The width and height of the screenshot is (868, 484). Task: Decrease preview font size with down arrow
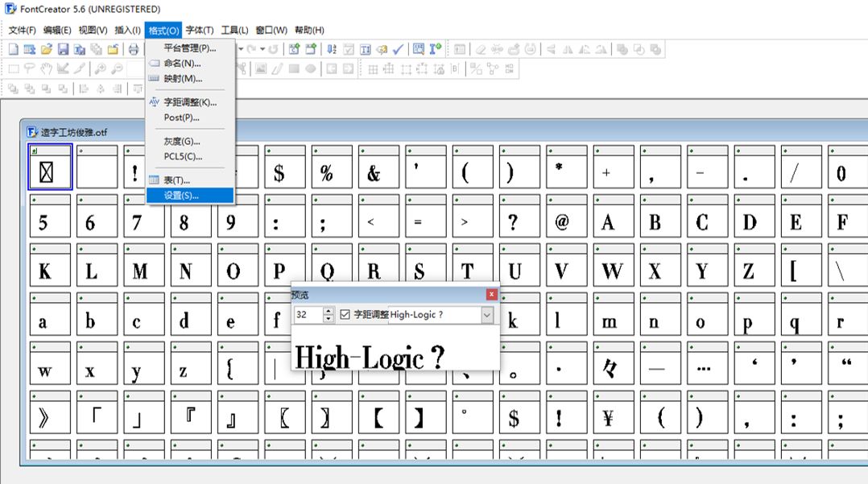[x=329, y=318]
